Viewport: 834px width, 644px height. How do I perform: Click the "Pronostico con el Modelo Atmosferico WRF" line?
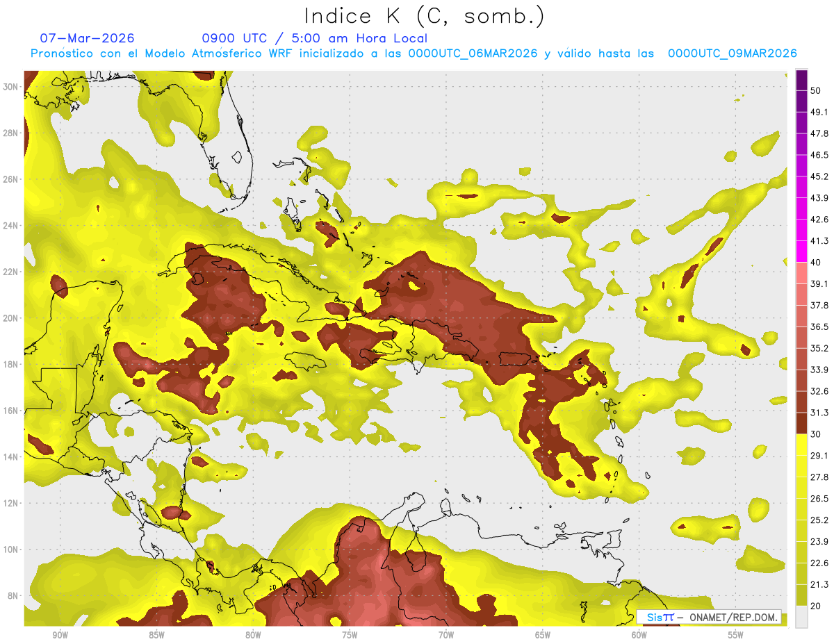click(414, 53)
